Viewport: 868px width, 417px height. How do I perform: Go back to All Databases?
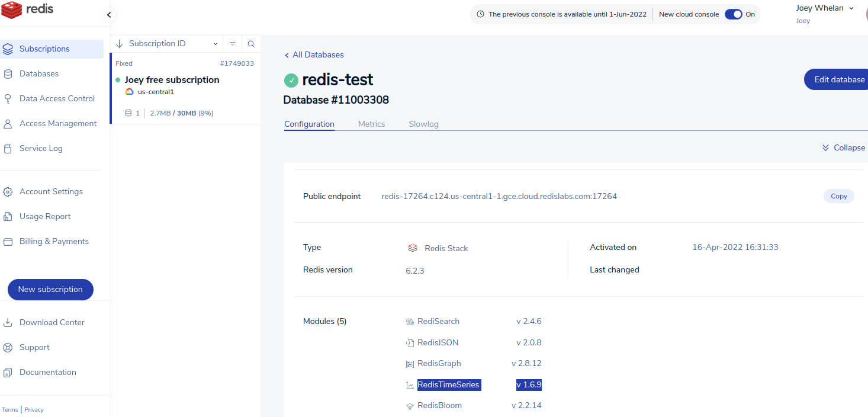(x=314, y=55)
